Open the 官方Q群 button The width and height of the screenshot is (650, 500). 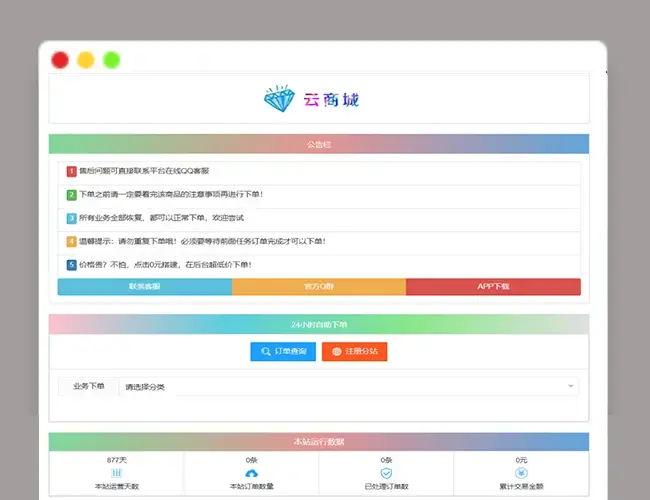[x=319, y=287]
